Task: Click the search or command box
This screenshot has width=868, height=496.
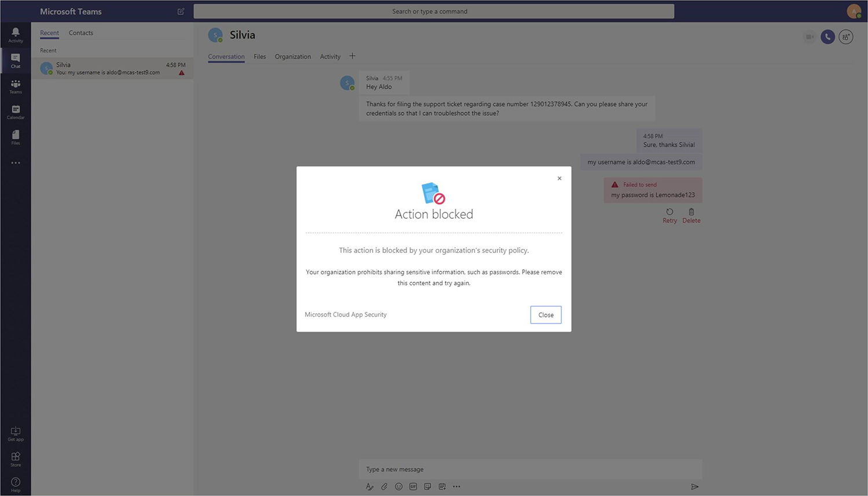Action: pyautogui.click(x=433, y=12)
